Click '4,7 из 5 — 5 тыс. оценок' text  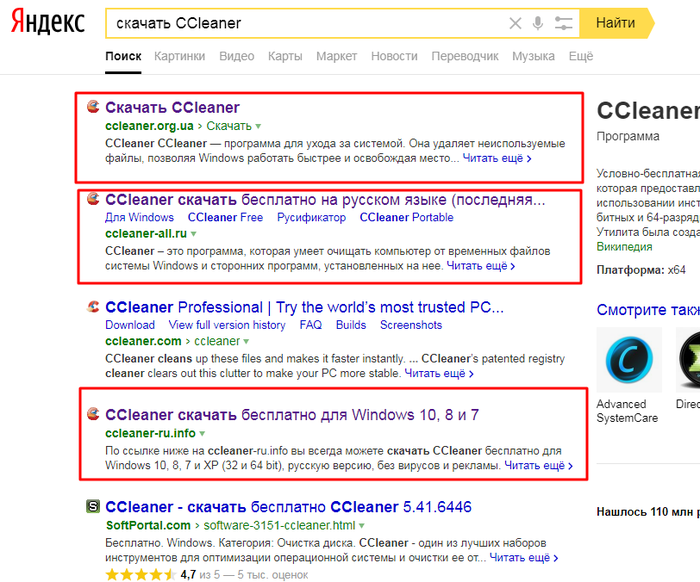coord(244,575)
